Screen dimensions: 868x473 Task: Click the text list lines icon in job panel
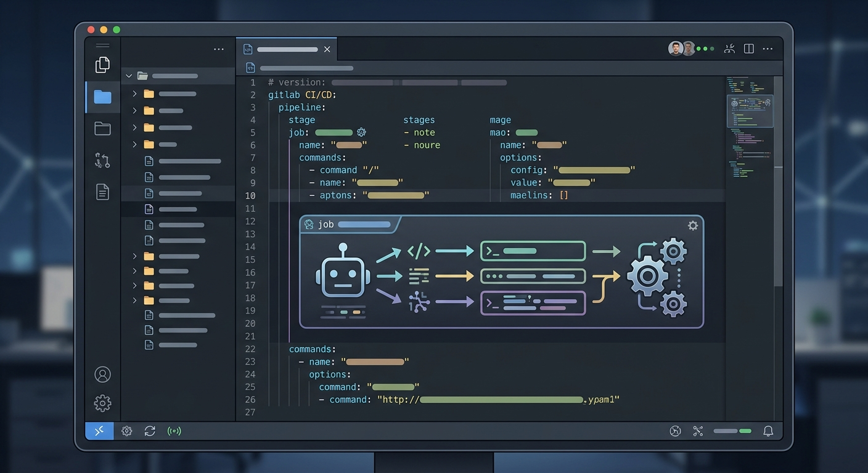(419, 276)
